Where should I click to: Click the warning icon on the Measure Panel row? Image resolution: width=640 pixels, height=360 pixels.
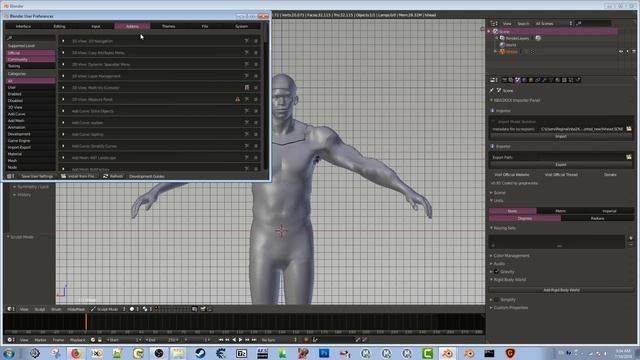[238, 99]
